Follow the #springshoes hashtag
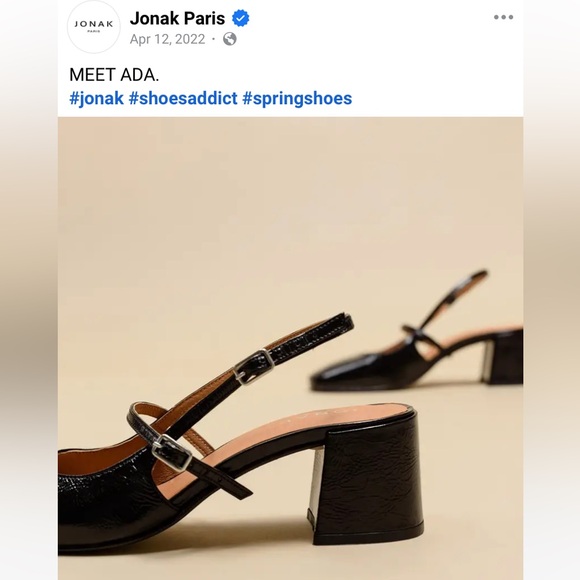 (x=297, y=98)
